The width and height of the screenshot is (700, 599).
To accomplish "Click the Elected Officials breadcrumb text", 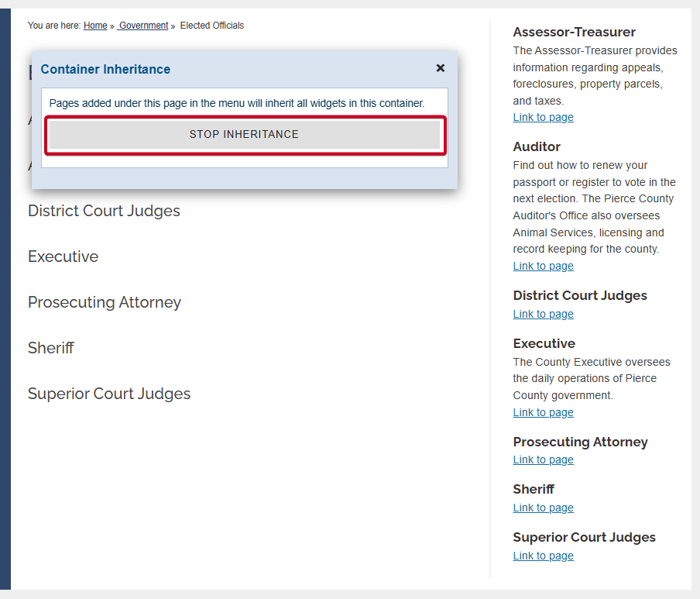I will (212, 26).
